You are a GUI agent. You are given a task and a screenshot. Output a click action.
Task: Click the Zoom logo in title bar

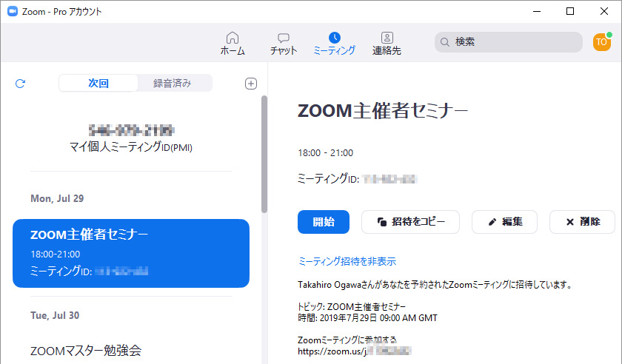(x=12, y=12)
